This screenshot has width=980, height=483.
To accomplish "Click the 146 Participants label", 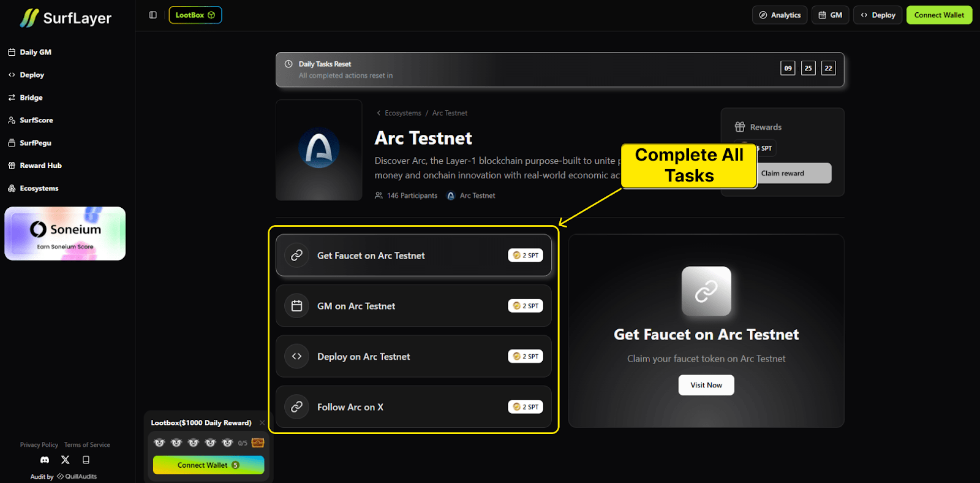I will [406, 196].
